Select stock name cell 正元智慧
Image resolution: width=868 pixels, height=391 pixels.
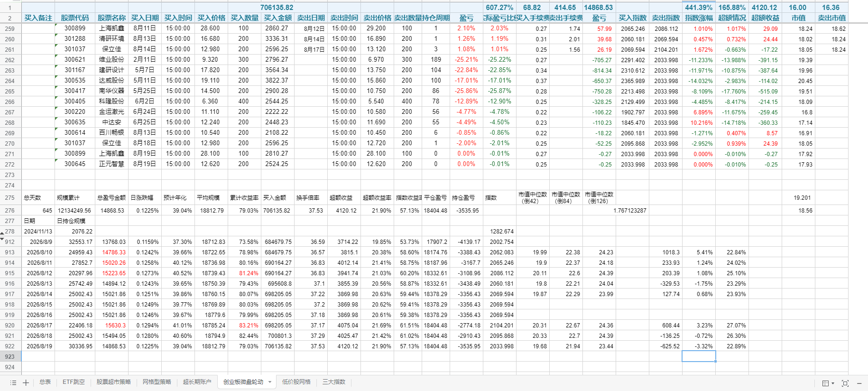coord(112,164)
